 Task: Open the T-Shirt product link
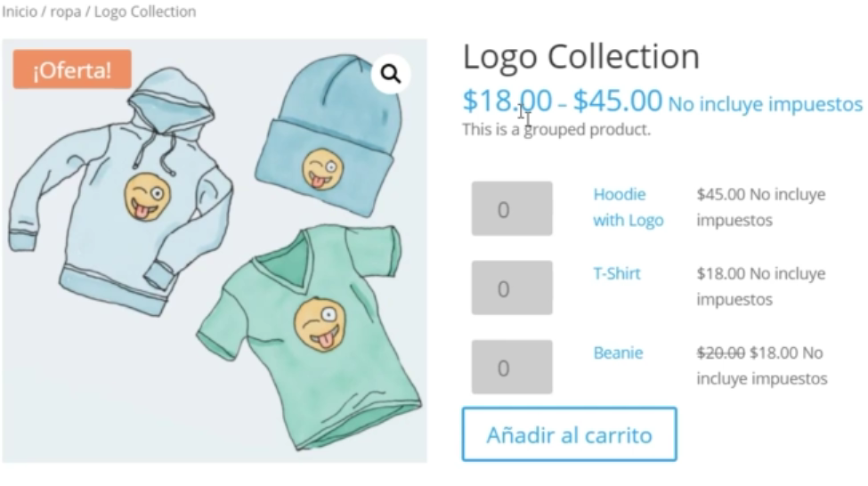pos(617,273)
